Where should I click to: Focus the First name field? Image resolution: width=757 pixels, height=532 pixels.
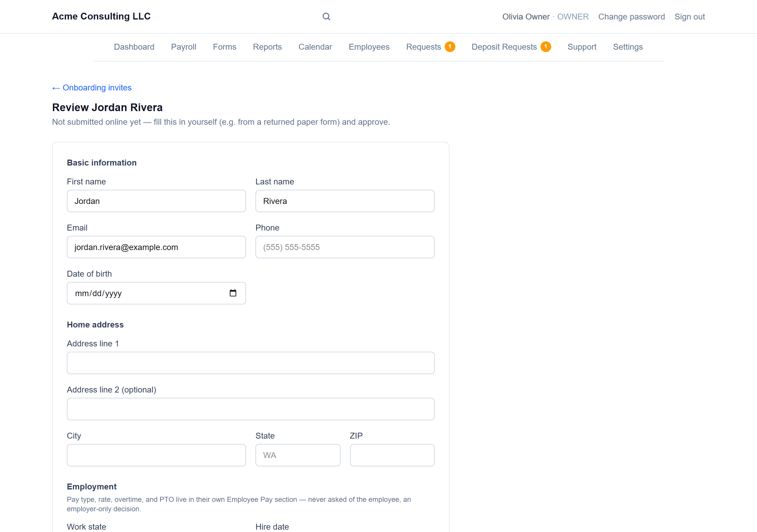click(x=156, y=201)
